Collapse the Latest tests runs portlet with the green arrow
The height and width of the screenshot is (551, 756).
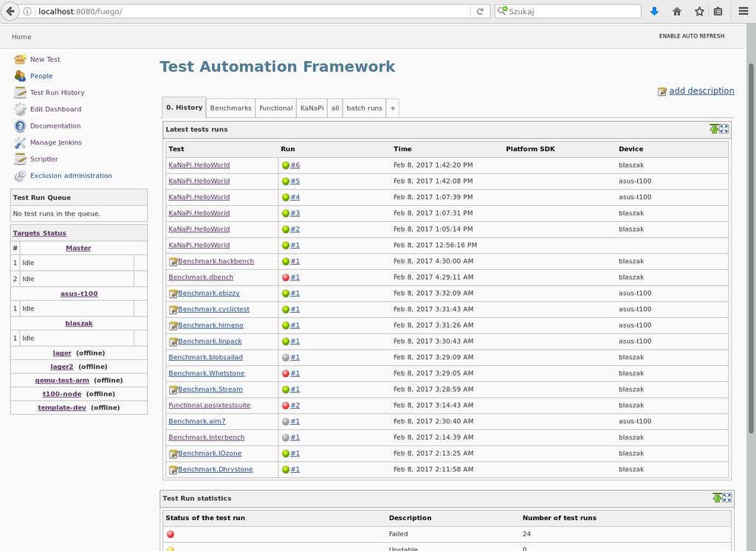click(714, 128)
